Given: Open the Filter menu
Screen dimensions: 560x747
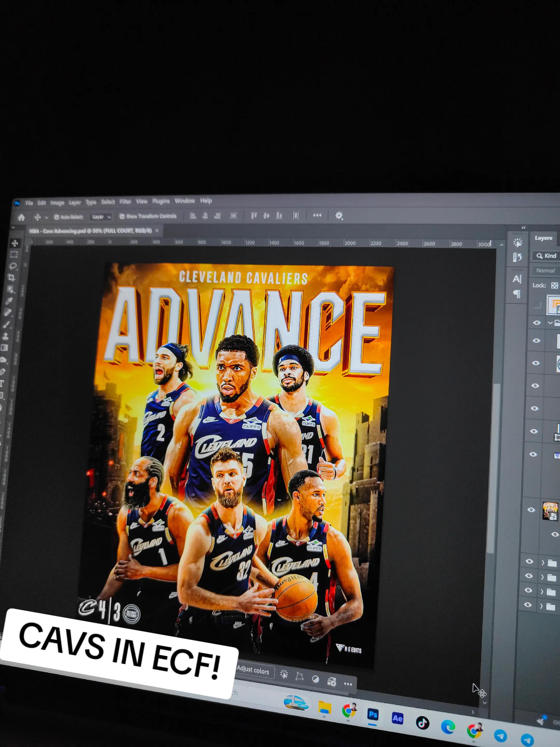Looking at the screenshot, I should coord(125,202).
